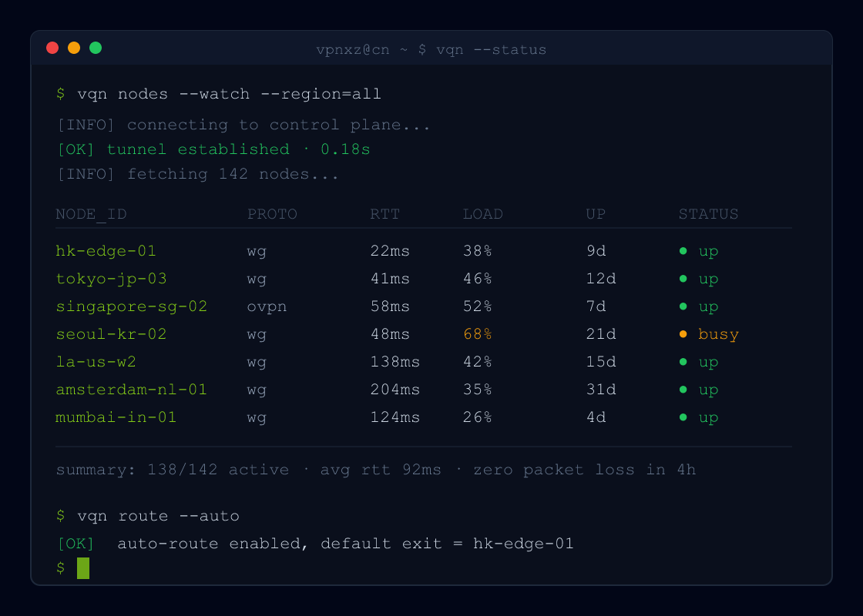Click the busy status label
The width and height of the screenshot is (863, 616).
coord(718,334)
